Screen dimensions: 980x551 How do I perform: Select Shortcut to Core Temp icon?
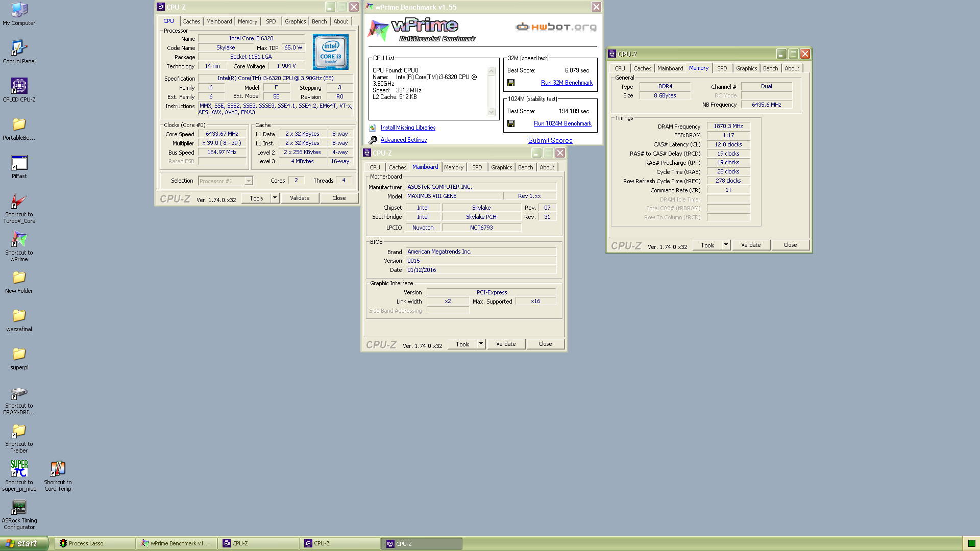tap(58, 476)
